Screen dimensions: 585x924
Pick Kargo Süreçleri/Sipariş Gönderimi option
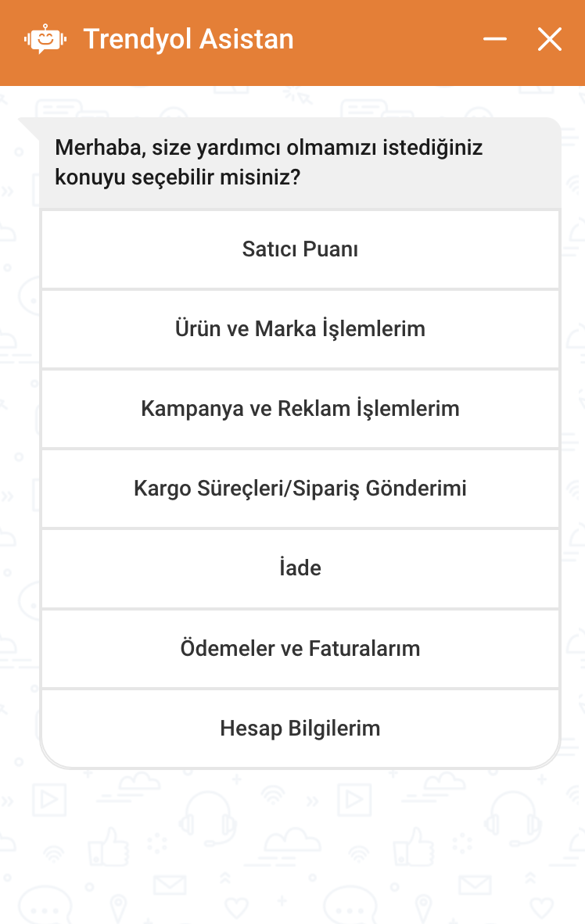300,489
